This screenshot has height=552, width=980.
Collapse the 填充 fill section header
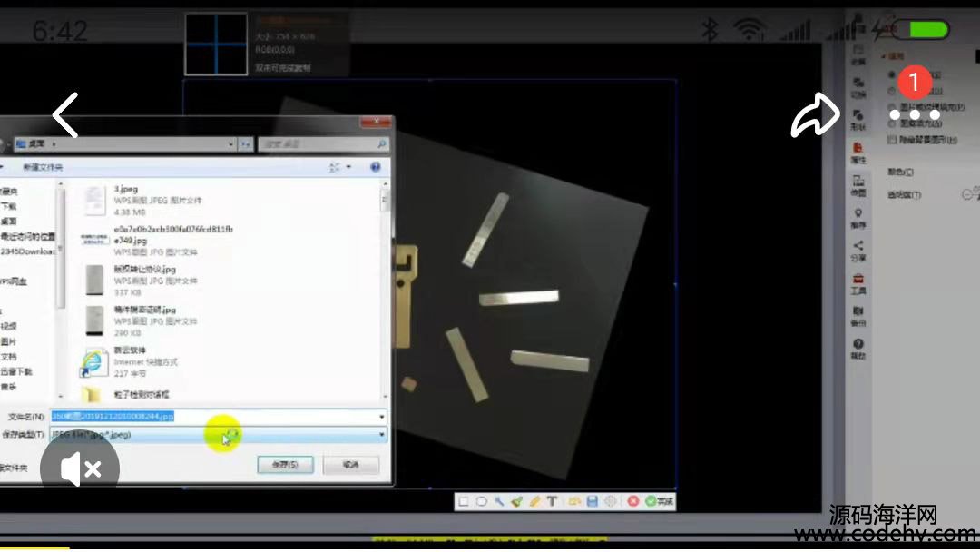pyautogui.click(x=893, y=56)
